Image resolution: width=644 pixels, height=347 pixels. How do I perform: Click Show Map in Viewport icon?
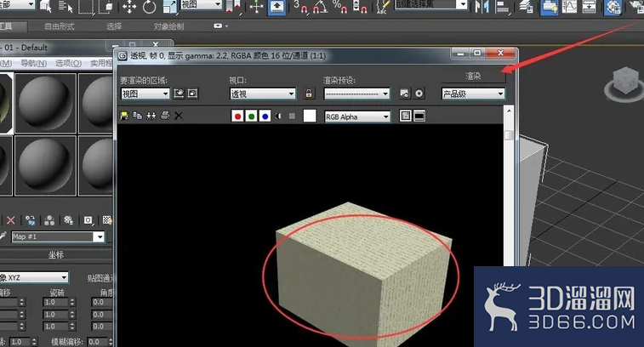pyautogui.click(x=107, y=220)
